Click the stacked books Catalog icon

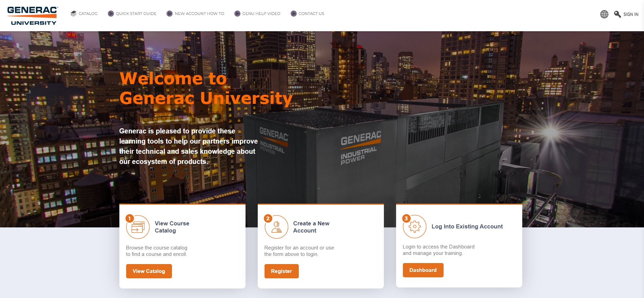[74, 14]
